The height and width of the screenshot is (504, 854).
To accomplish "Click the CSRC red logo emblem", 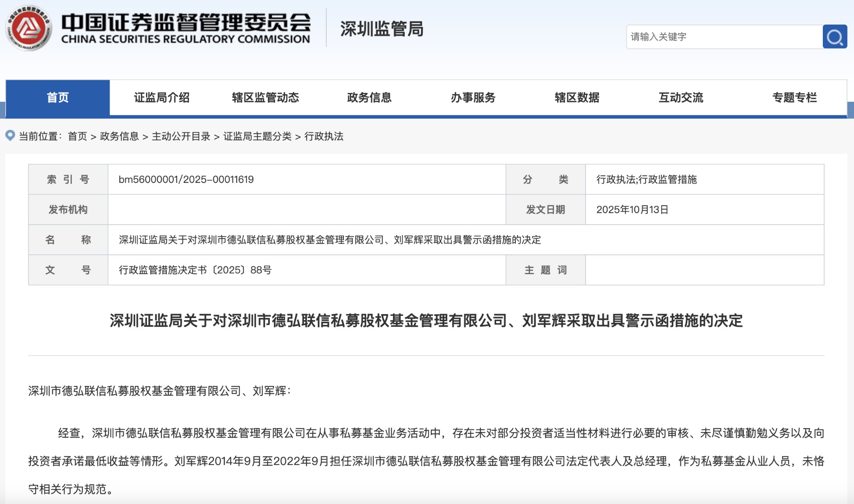I will 29,29.
